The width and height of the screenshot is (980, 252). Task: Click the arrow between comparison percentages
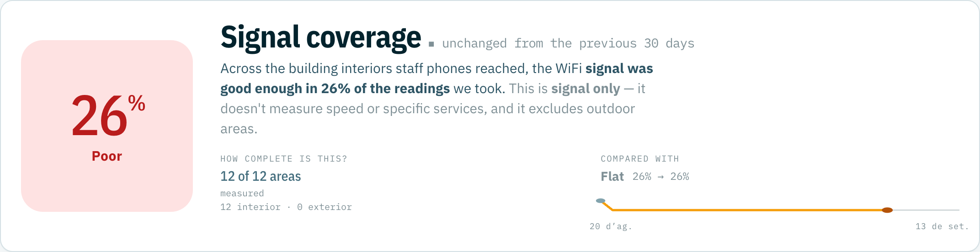tap(660, 177)
